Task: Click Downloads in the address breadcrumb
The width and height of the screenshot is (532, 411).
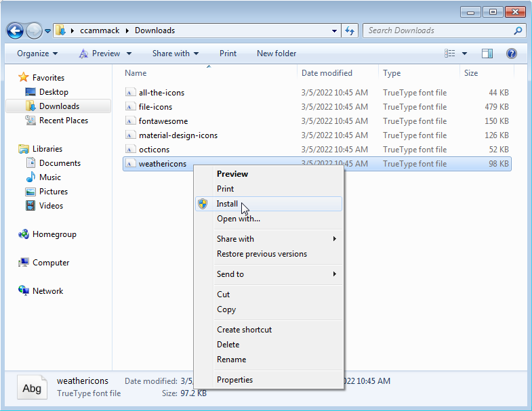Action: [x=155, y=30]
